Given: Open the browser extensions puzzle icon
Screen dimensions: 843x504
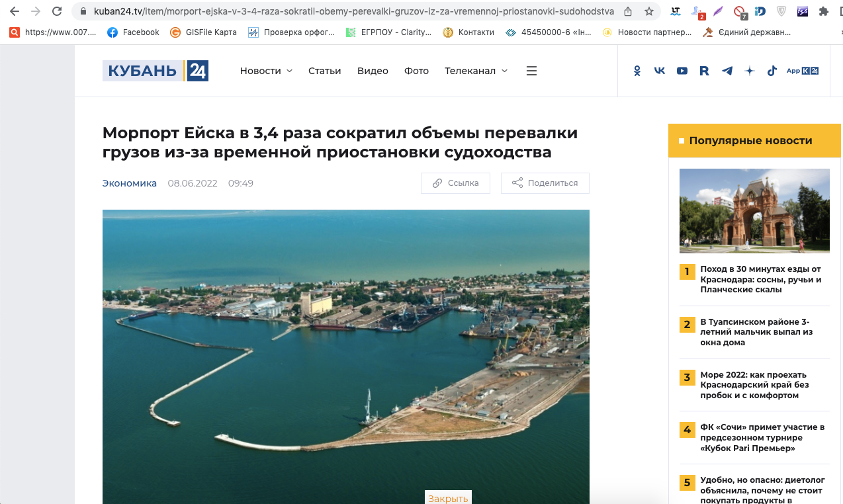Looking at the screenshot, I should [x=823, y=11].
